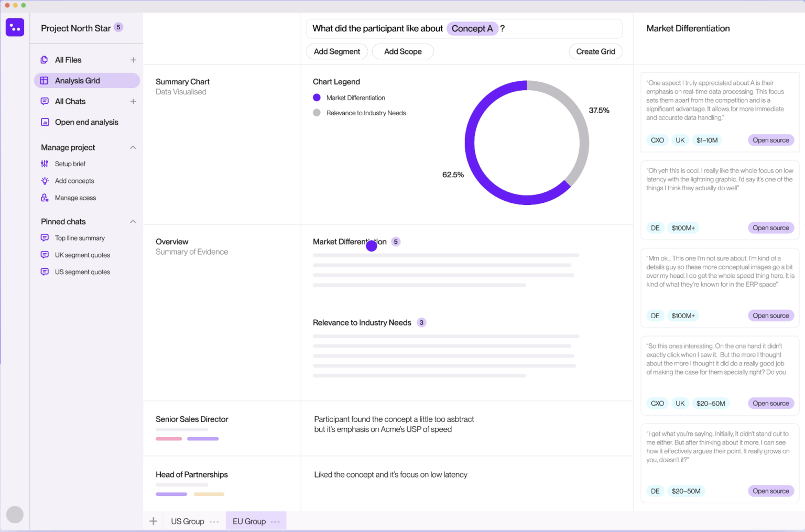Switch to the US Group tab
This screenshot has width=805, height=532.
tap(187, 521)
